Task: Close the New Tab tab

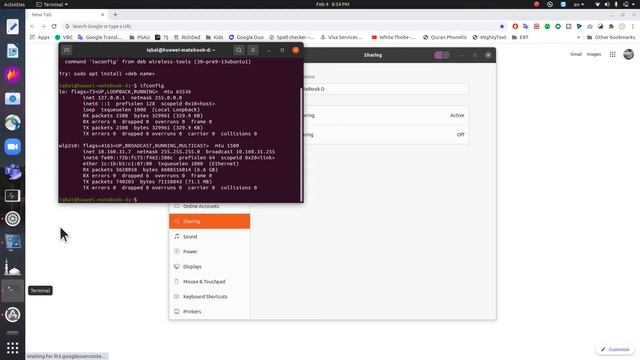Action: (x=102, y=14)
